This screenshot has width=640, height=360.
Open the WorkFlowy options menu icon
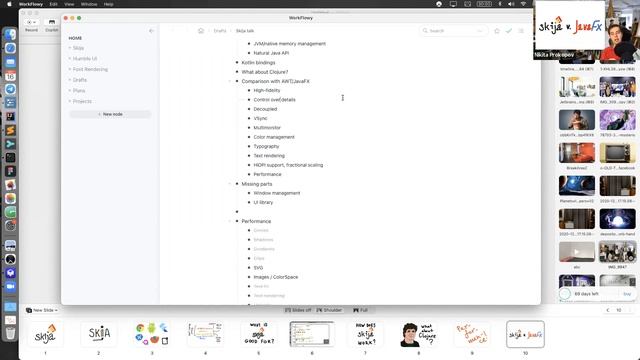tap(521, 31)
